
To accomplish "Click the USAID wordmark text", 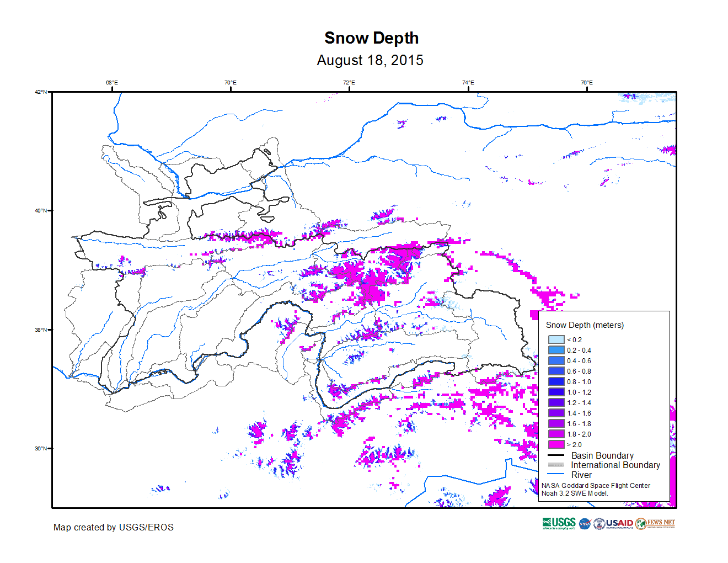I will [x=619, y=523].
